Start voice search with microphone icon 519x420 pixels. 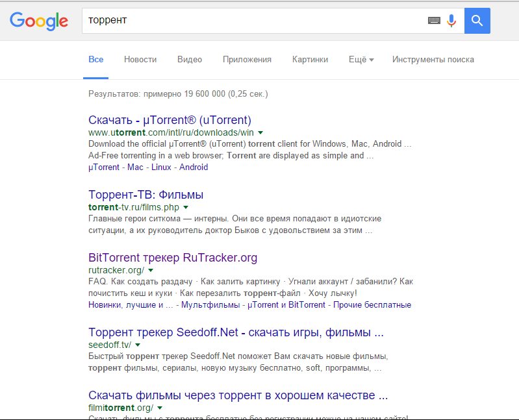tap(451, 21)
